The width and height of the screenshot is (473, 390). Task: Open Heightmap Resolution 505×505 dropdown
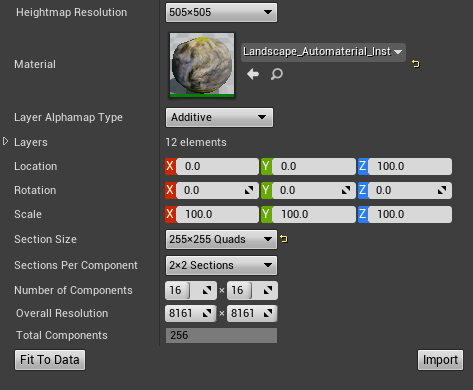(221, 12)
